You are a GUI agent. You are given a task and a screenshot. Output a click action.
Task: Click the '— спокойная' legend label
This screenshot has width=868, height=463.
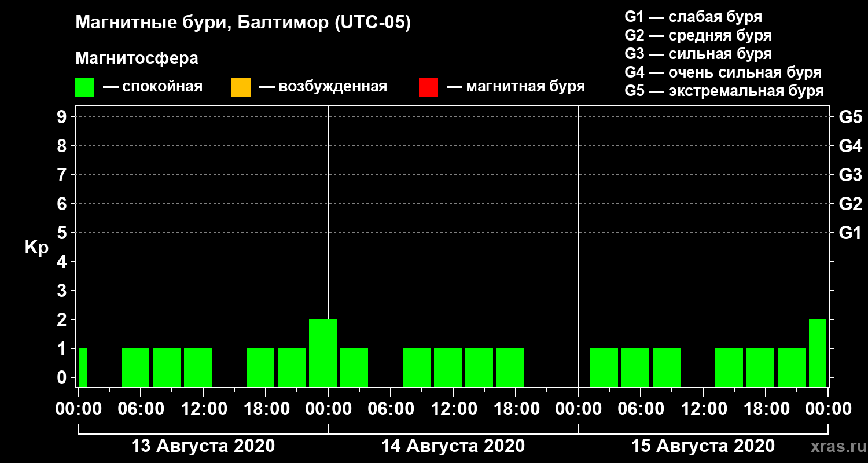(x=153, y=87)
